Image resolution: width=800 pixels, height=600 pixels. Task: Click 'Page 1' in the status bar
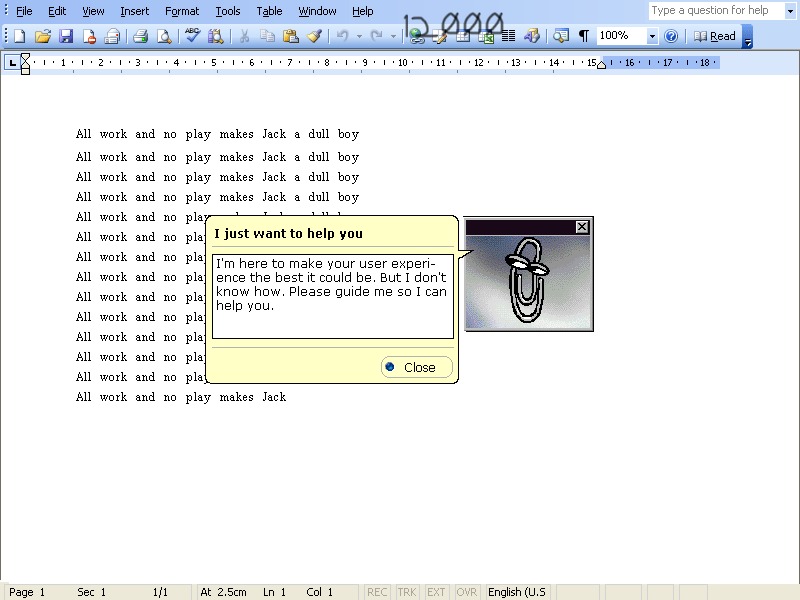click(27, 592)
